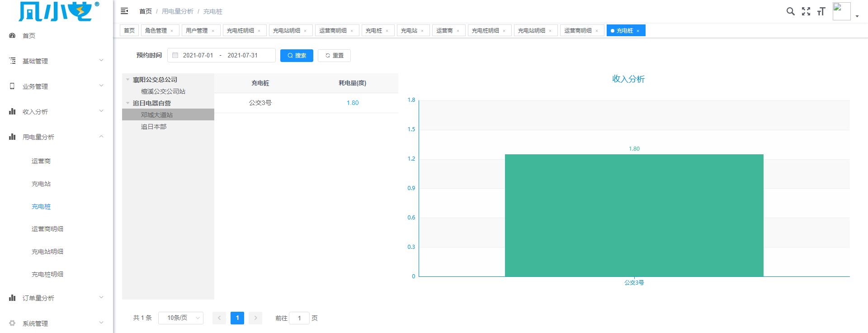868x333 pixels.
Task: Close the active 充电桩 tab
Action: click(638, 31)
